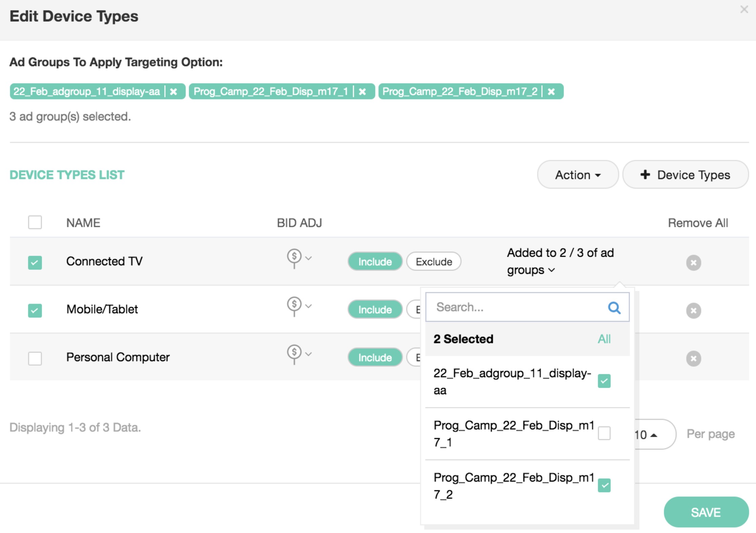Open bid adjustment for Connected TV
The image size is (756, 533).
pyautogui.click(x=294, y=259)
